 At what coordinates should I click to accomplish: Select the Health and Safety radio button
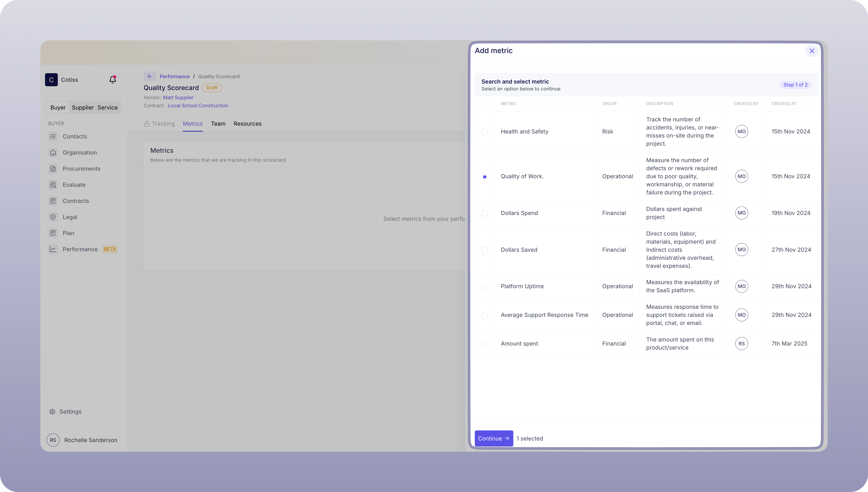(x=485, y=132)
